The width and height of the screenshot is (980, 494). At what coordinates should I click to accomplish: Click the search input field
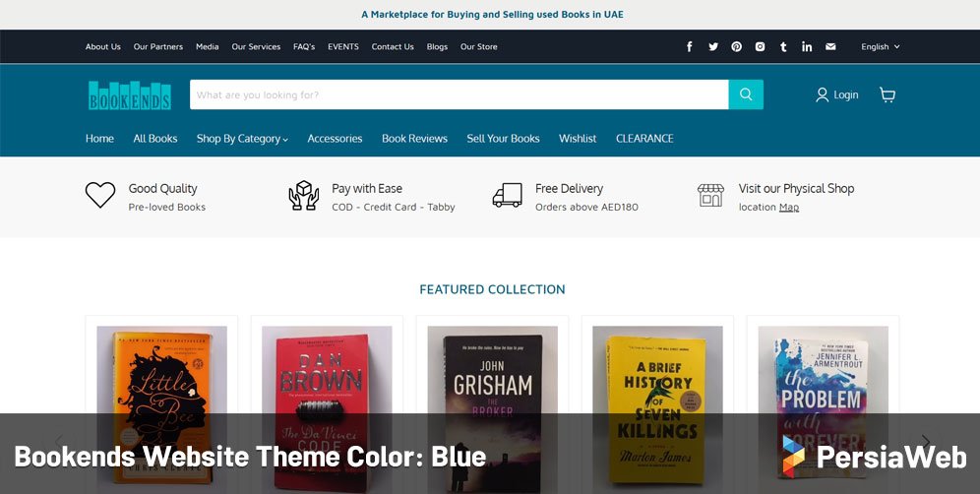pos(459,94)
